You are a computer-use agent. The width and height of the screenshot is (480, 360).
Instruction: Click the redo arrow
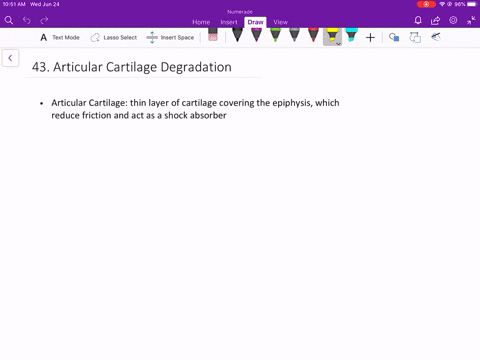tap(44, 21)
